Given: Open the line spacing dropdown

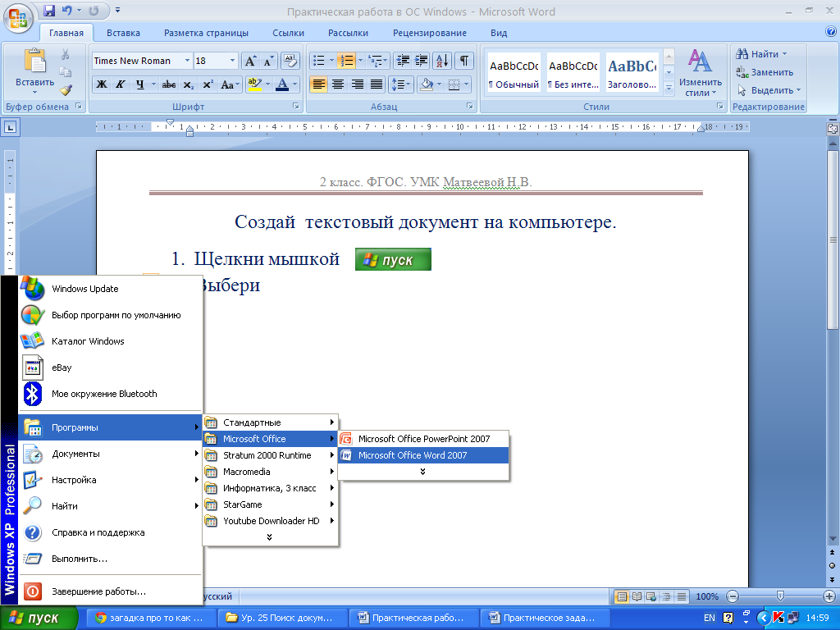Looking at the screenshot, I should tap(400, 84).
